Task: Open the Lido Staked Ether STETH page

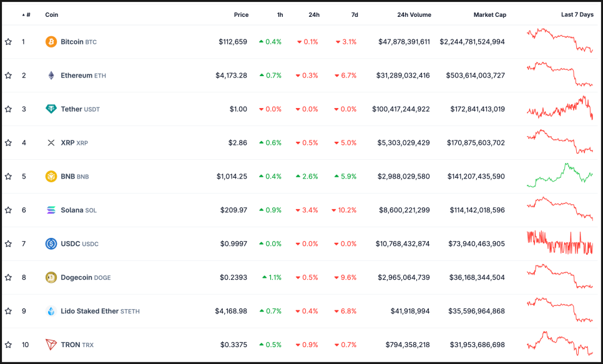Action: (100, 311)
